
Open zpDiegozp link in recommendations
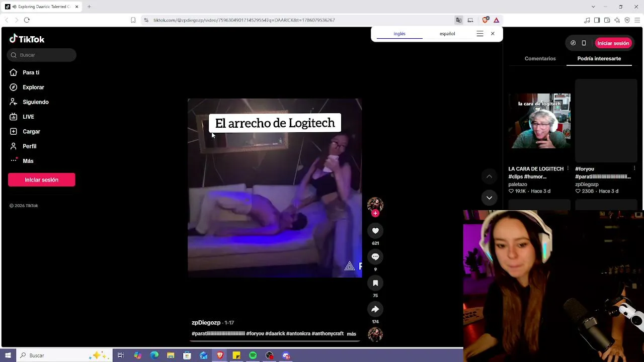click(587, 185)
